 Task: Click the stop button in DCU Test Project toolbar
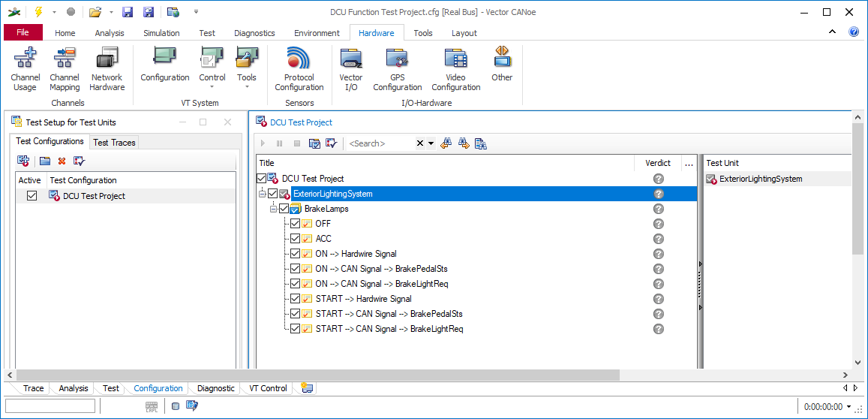point(297,143)
